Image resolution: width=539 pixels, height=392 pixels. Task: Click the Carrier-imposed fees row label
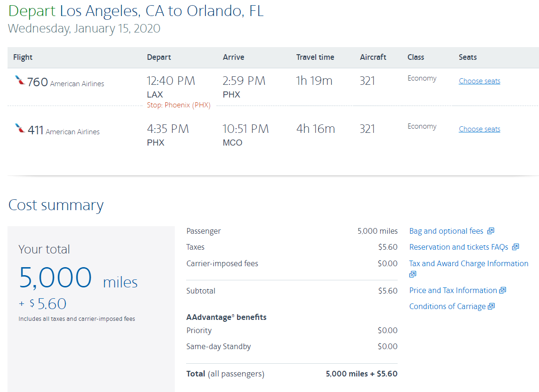click(x=222, y=263)
